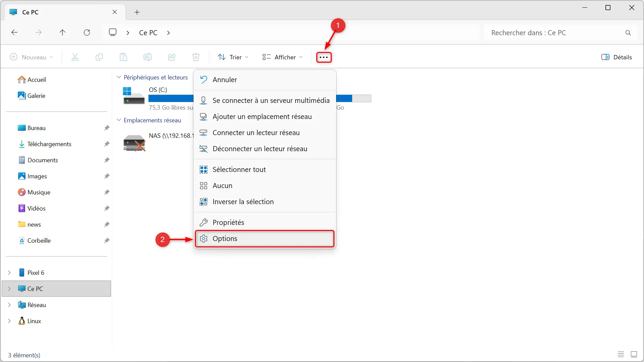This screenshot has width=644, height=362.
Task: Click Ce PC in the address bar
Action: pyautogui.click(x=148, y=33)
